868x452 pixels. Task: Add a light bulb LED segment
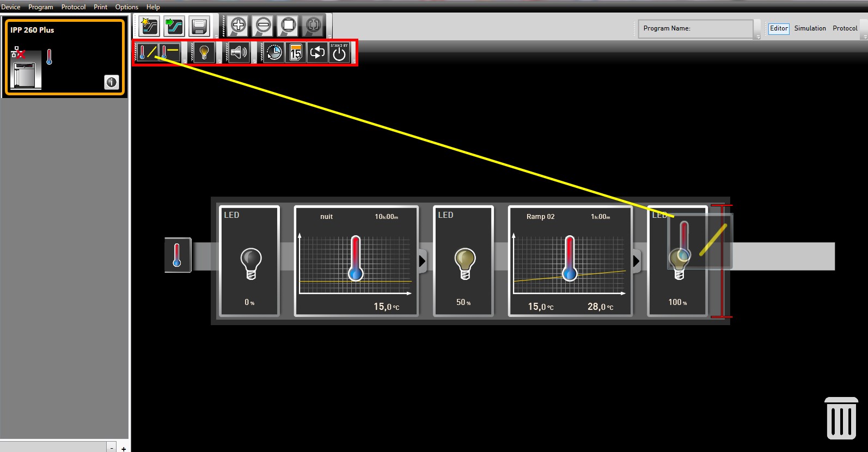[204, 53]
